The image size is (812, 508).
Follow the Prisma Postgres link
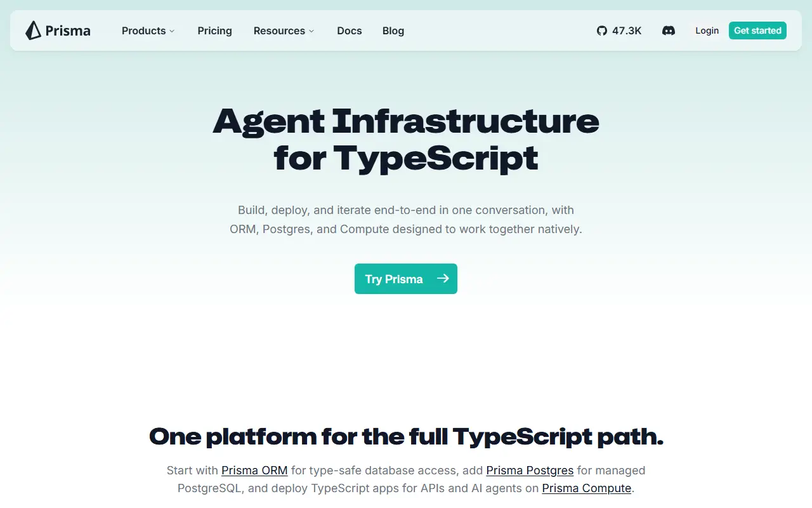[530, 471]
